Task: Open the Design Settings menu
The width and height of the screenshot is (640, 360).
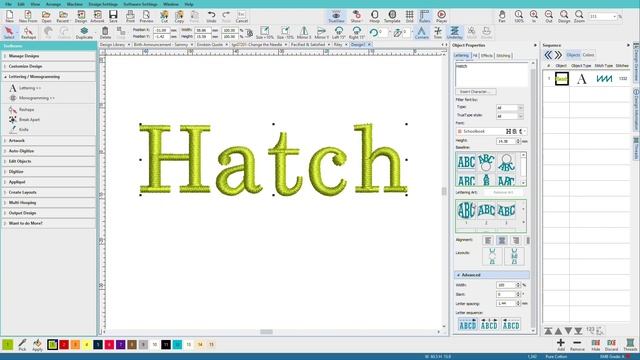Action: 103,4
